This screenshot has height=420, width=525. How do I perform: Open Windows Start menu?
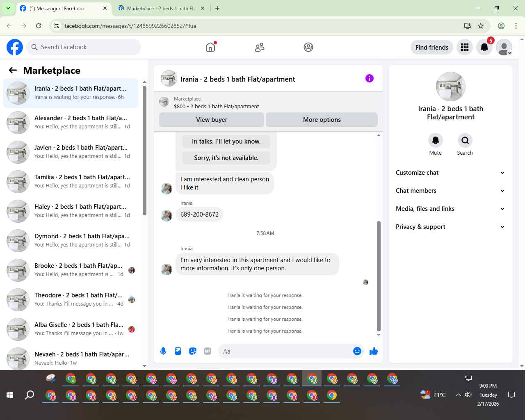[10, 395]
